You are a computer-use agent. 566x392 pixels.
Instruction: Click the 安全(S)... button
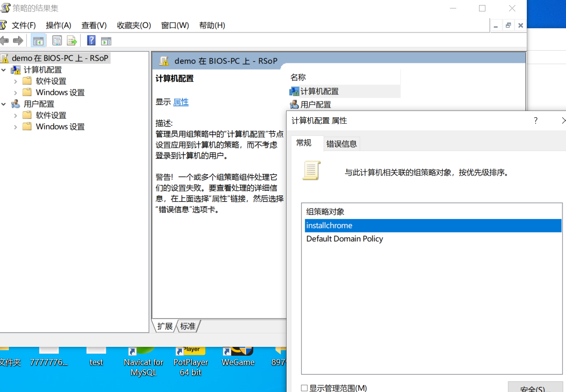point(535,388)
